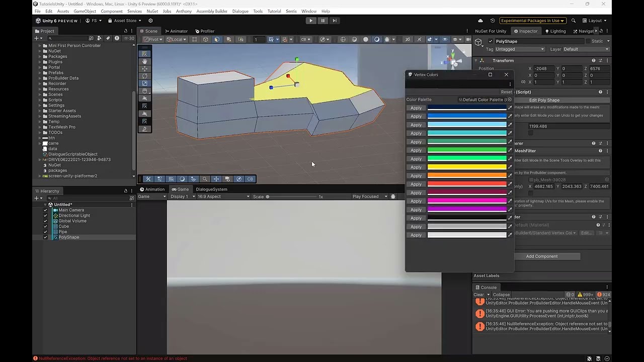
Task: Switch to the Lighting tab
Action: [x=555, y=31]
